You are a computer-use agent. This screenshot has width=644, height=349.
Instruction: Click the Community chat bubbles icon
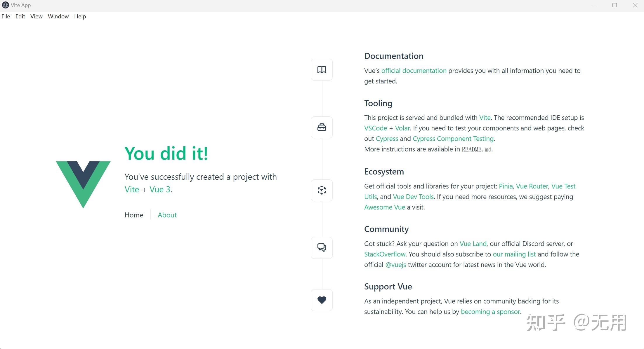[x=322, y=248]
